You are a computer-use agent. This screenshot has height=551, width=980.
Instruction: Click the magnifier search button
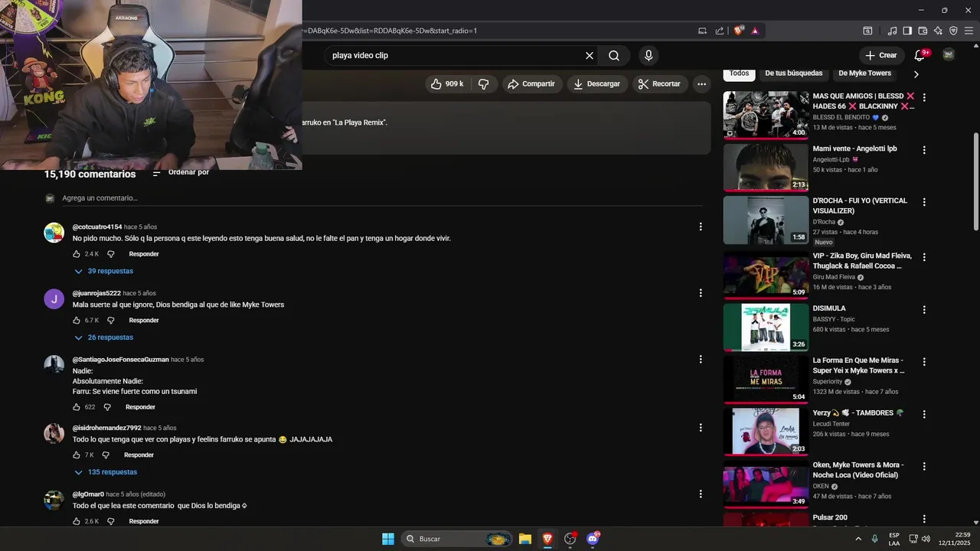[614, 56]
